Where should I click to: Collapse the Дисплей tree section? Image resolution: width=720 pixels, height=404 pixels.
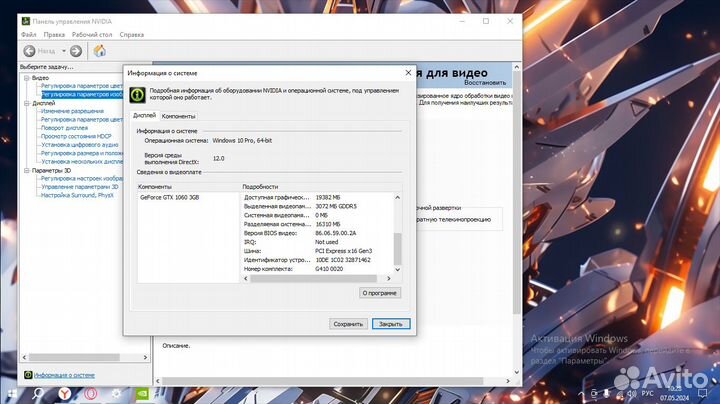point(25,103)
